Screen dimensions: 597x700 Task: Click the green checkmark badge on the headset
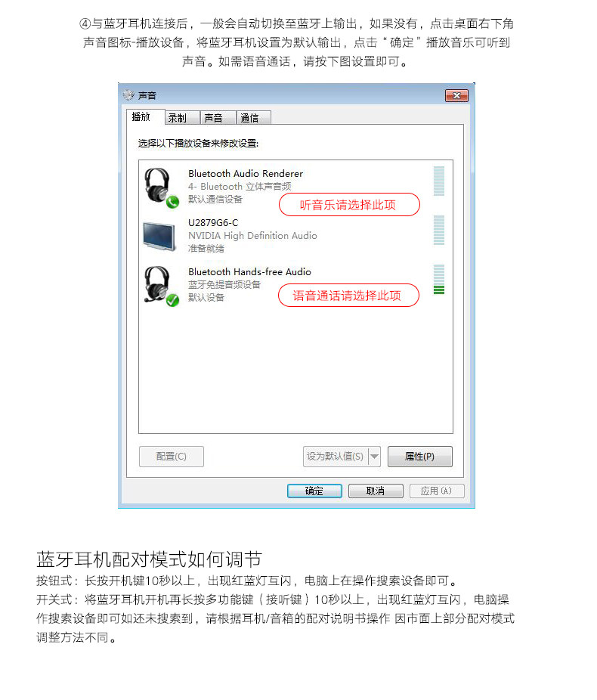[x=172, y=300]
